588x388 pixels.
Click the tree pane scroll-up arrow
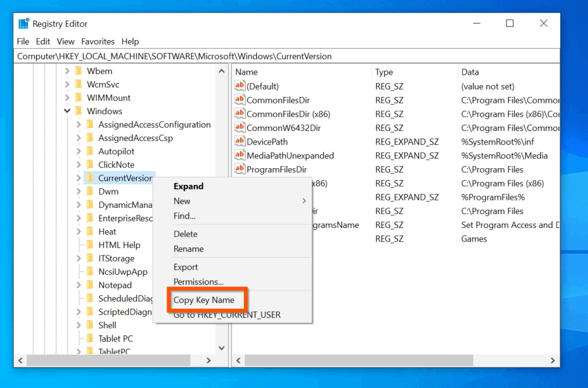pos(222,71)
